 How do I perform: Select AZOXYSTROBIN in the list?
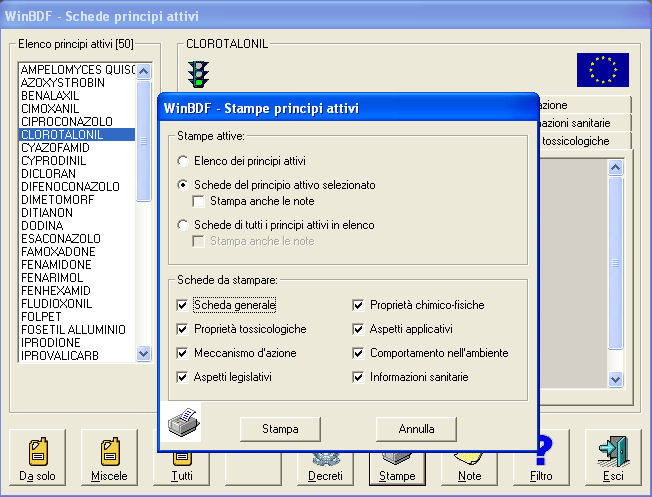point(77,83)
